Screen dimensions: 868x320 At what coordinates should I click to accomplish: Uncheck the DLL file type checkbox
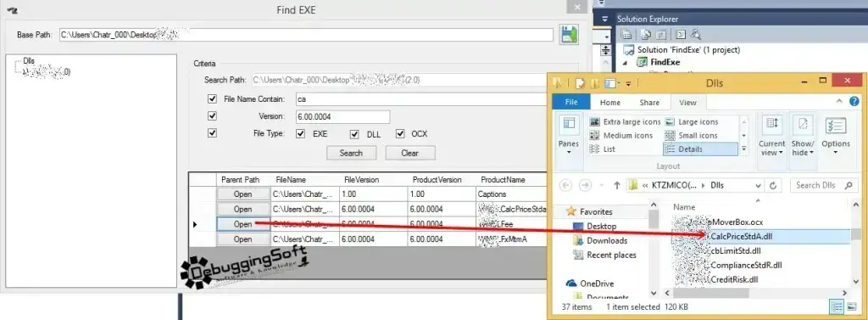354,133
